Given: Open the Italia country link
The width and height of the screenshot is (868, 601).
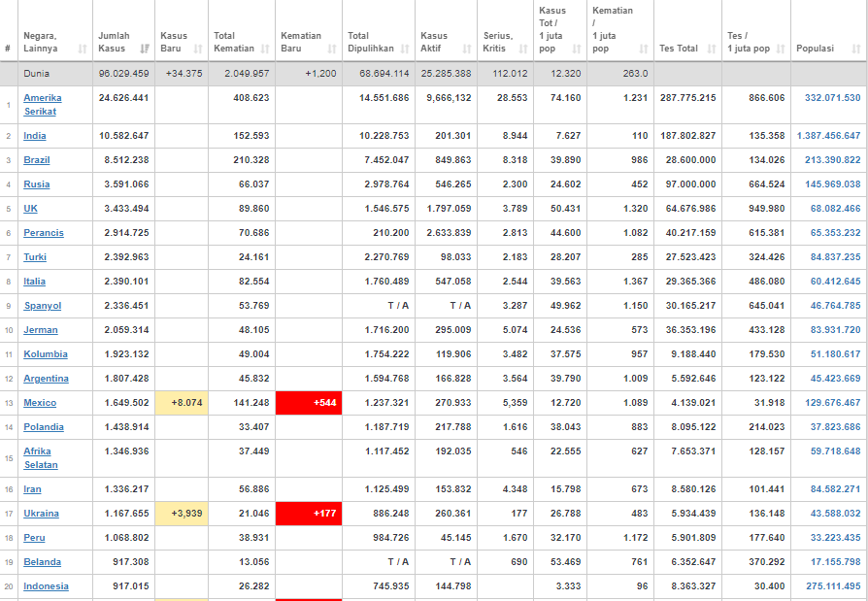Looking at the screenshot, I should 34,282.
